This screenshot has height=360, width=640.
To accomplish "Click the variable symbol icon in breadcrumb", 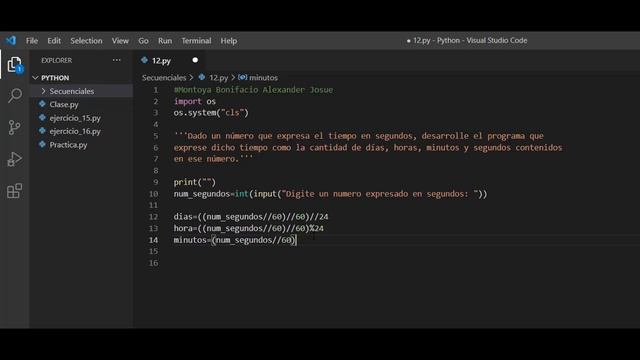I will 242,77.
